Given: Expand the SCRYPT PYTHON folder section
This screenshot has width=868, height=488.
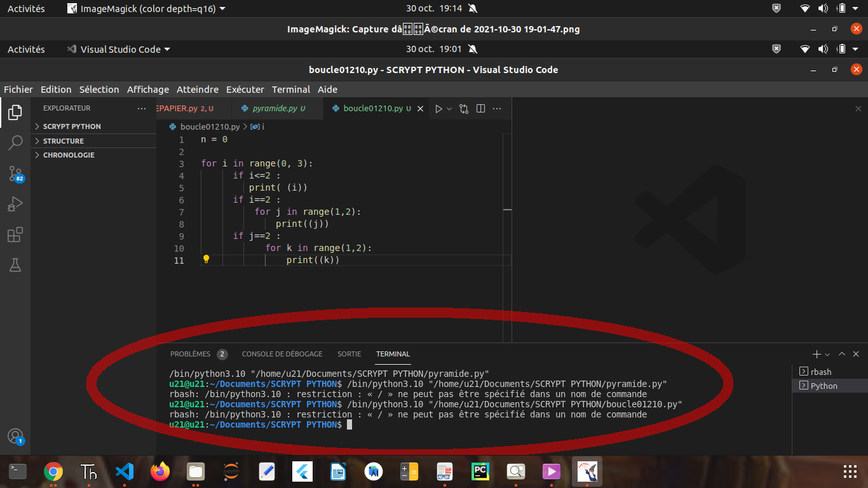Looking at the screenshot, I should coord(94,126).
